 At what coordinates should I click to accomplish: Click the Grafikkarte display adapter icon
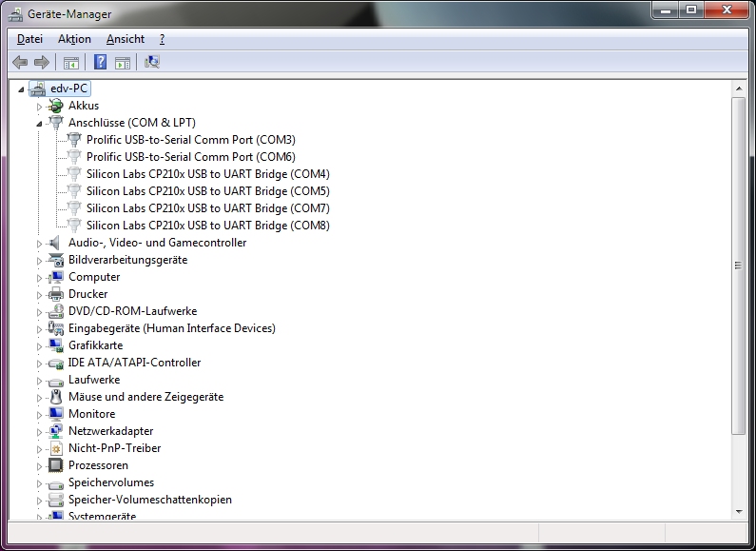[x=56, y=345]
